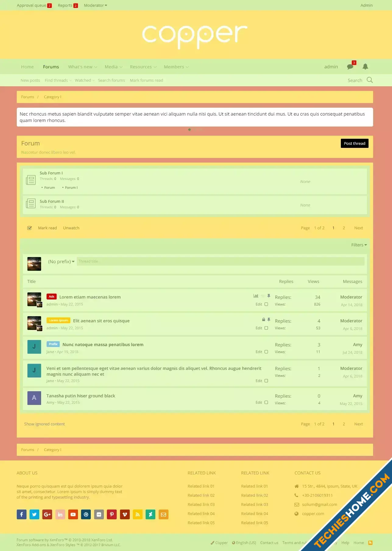Check the box for Veni et sem thread
Viewport: 392px width, 551px height.
point(266,381)
